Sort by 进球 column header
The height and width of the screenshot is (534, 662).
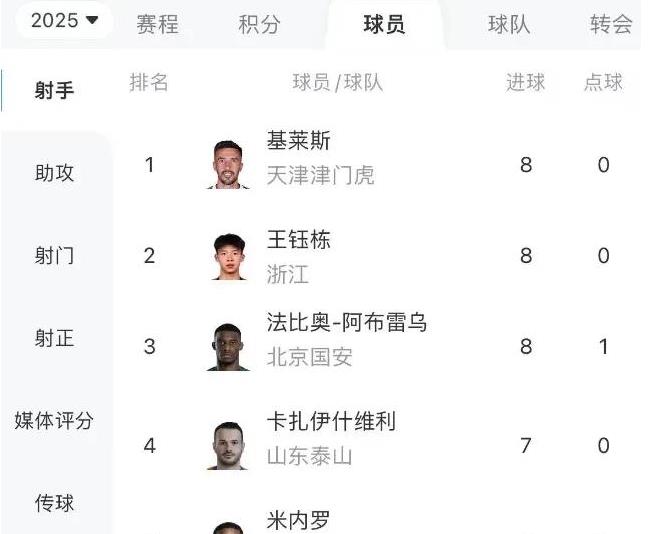[526, 82]
